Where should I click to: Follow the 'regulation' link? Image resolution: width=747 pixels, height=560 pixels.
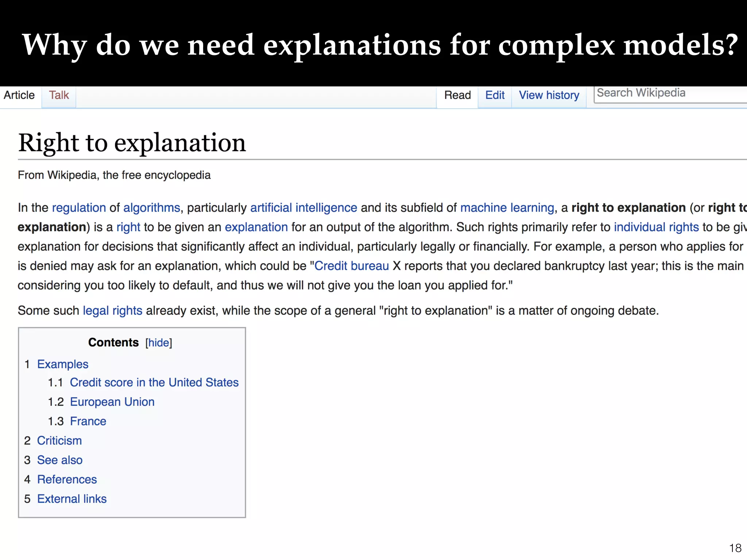(79, 207)
